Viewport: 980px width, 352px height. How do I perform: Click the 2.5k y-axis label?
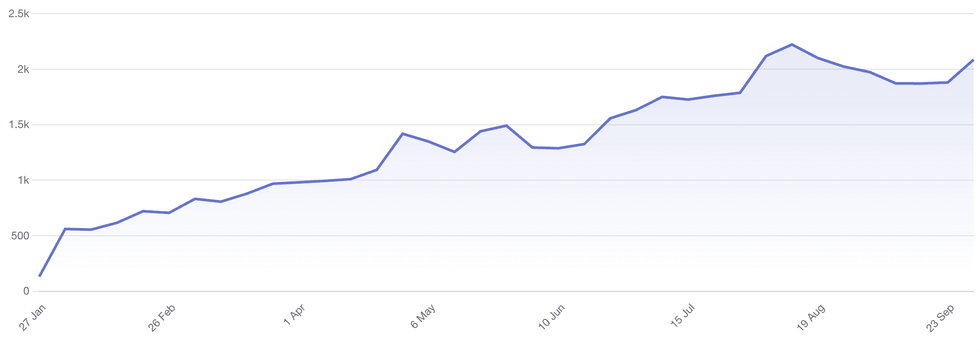click(x=19, y=14)
